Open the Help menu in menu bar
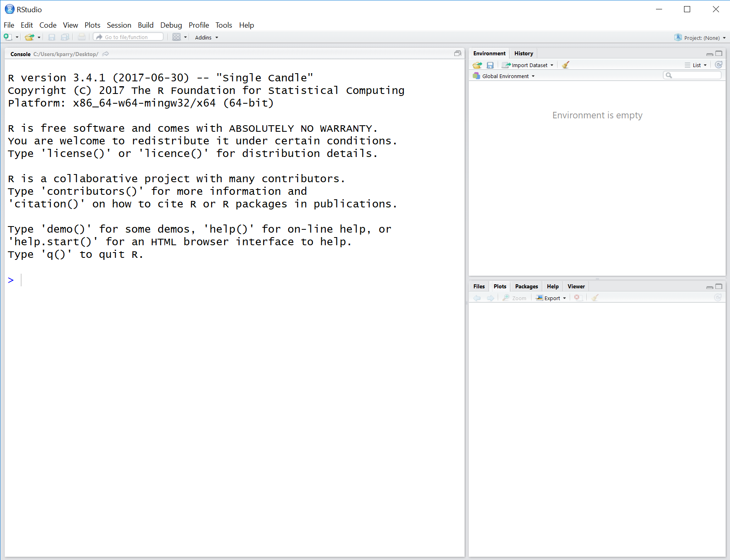The height and width of the screenshot is (560, 730). coord(246,25)
